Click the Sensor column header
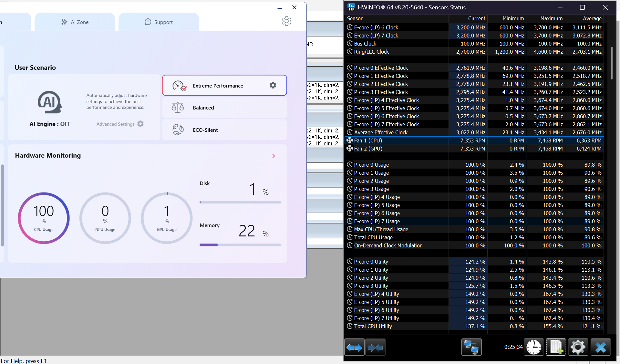 [397, 19]
